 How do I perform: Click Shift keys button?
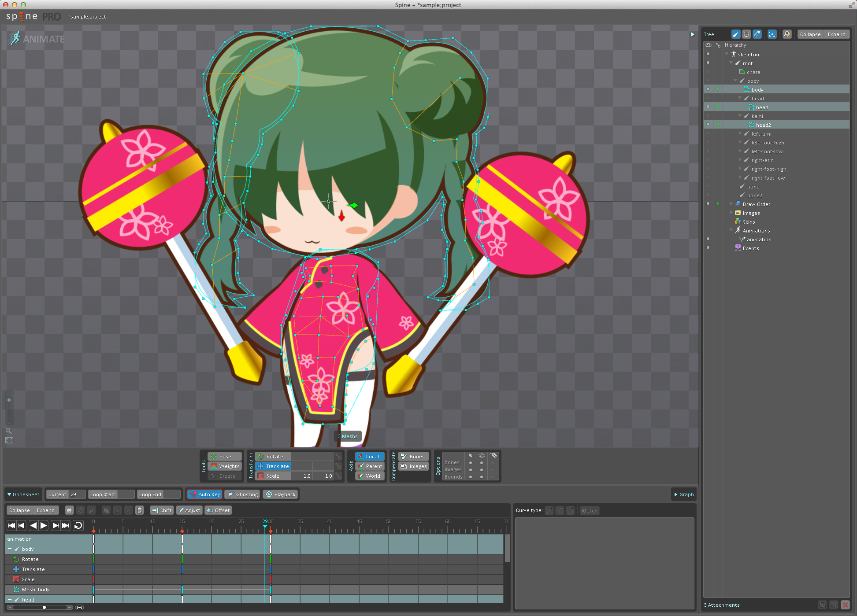click(162, 510)
